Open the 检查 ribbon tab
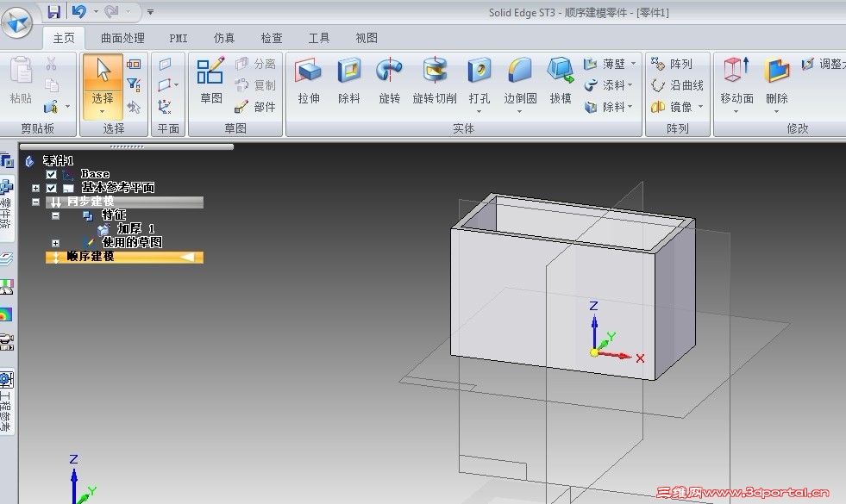This screenshot has height=504, width=846. pyautogui.click(x=272, y=38)
